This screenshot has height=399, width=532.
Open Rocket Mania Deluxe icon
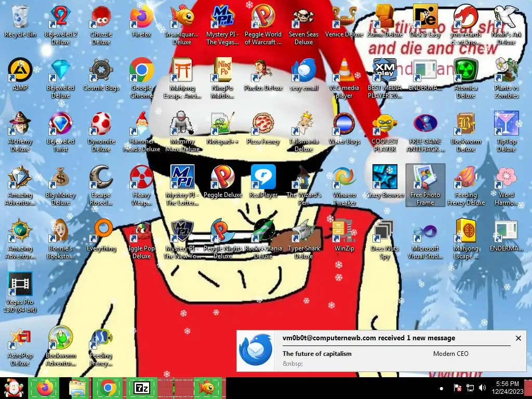tap(263, 239)
